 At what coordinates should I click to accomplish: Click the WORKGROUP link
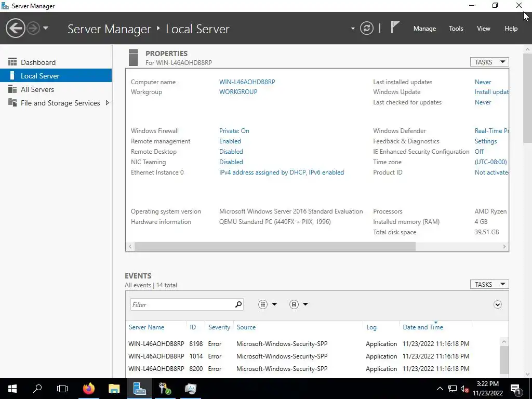(x=238, y=91)
